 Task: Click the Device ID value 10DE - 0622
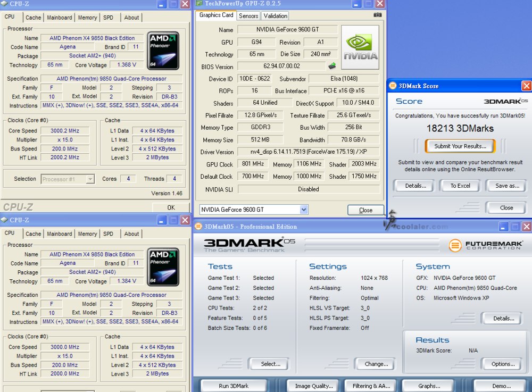(254, 79)
